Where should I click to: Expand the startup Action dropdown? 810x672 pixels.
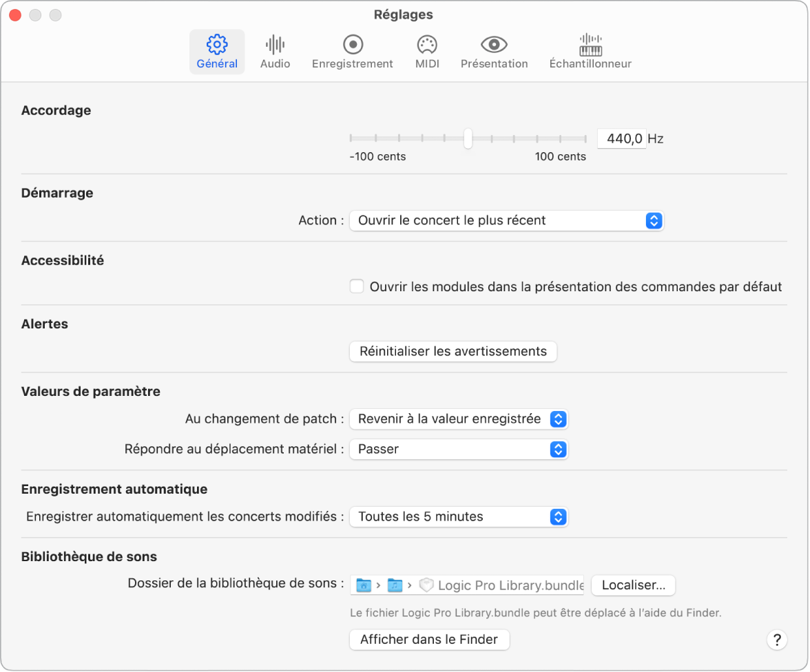506,221
